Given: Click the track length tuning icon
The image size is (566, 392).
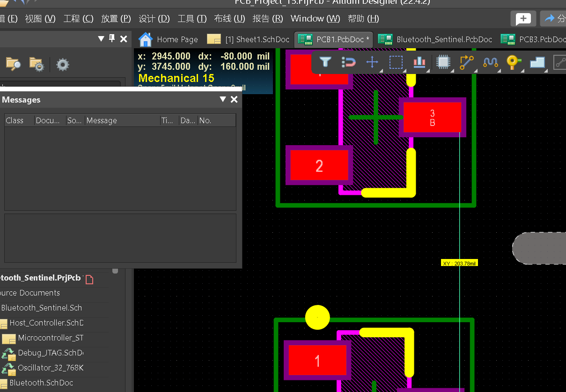Looking at the screenshot, I should [490, 62].
